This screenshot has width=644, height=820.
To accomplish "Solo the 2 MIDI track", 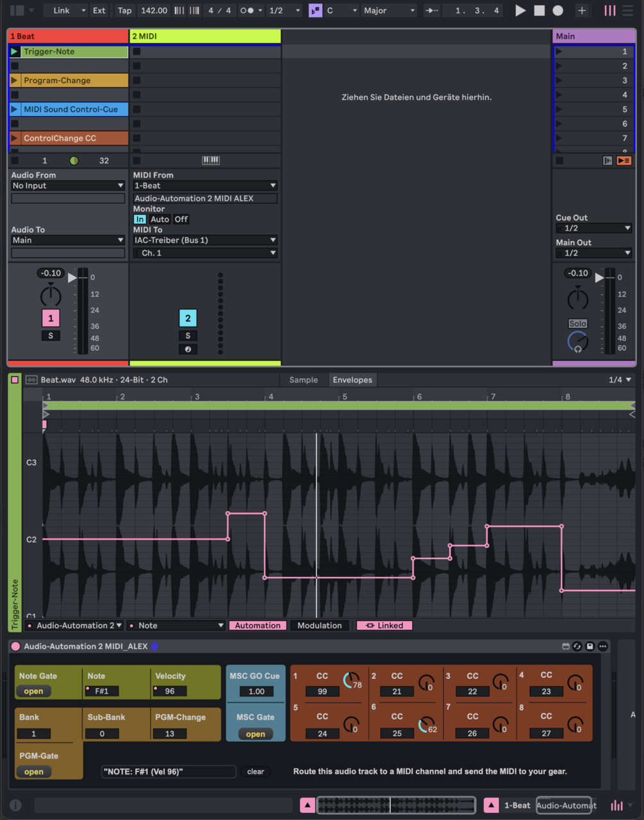I will pos(188,336).
